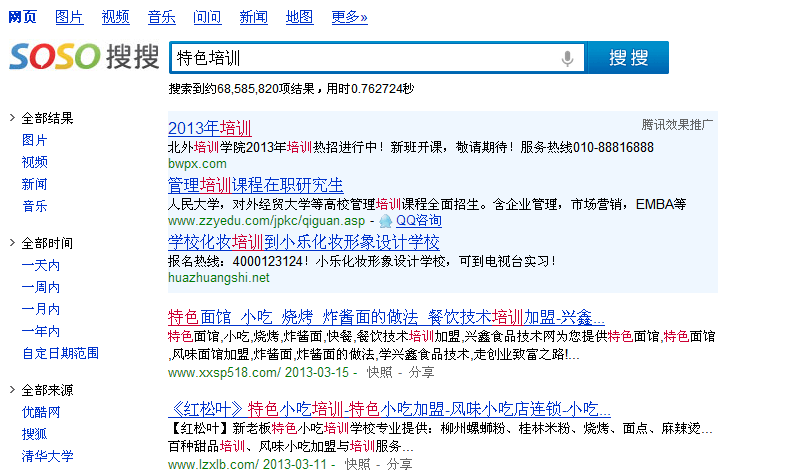
Task: Open the 特色面馆 小吃 烧烤 result title
Action: [x=386, y=317]
